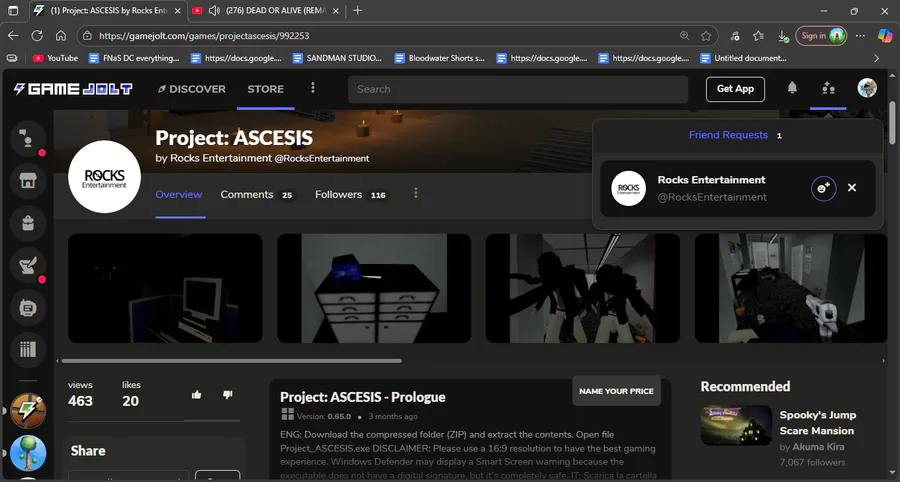Go back in the browser
Image resolution: width=900 pixels, height=482 pixels.
pos(13,36)
